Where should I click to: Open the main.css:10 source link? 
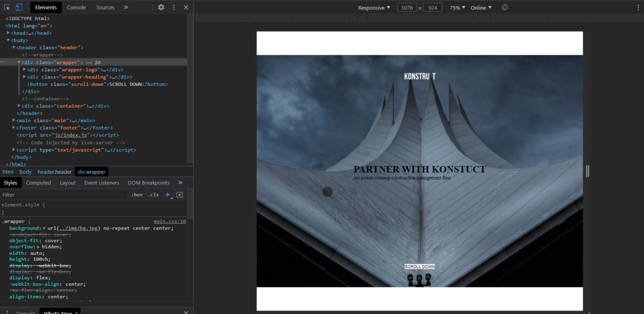click(170, 221)
